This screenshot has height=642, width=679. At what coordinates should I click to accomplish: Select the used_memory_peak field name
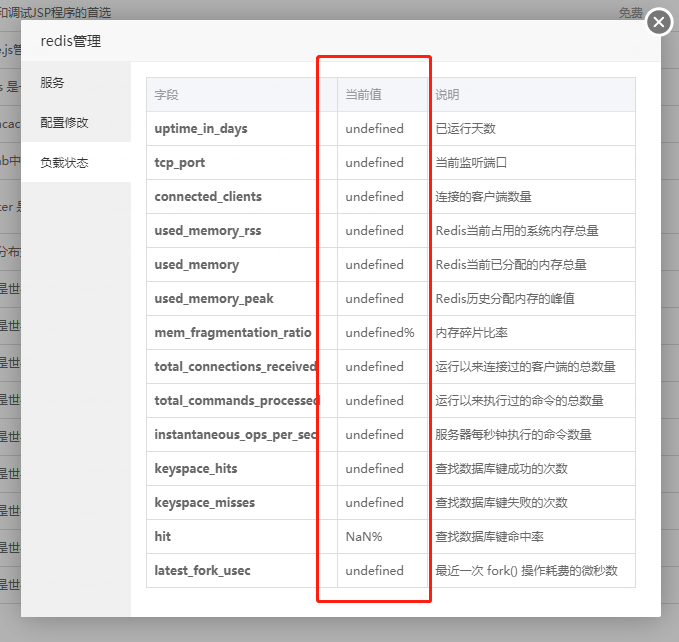pos(214,299)
